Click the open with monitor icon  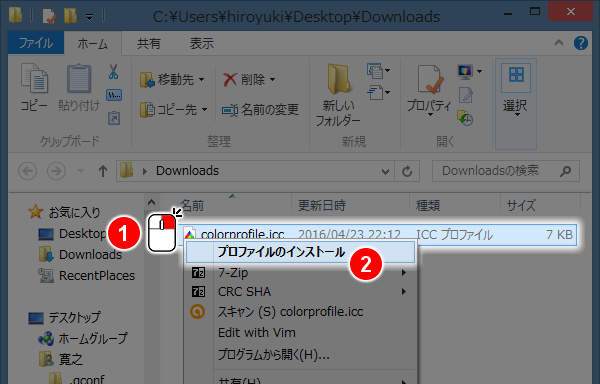(x=470, y=72)
